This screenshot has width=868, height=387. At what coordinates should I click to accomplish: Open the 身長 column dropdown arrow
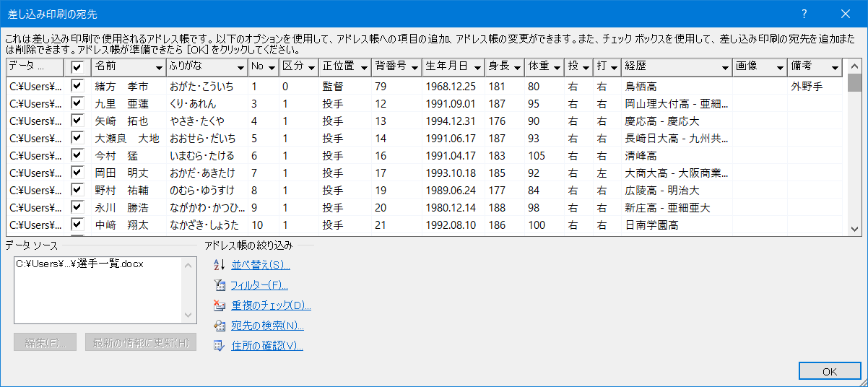coord(517,67)
